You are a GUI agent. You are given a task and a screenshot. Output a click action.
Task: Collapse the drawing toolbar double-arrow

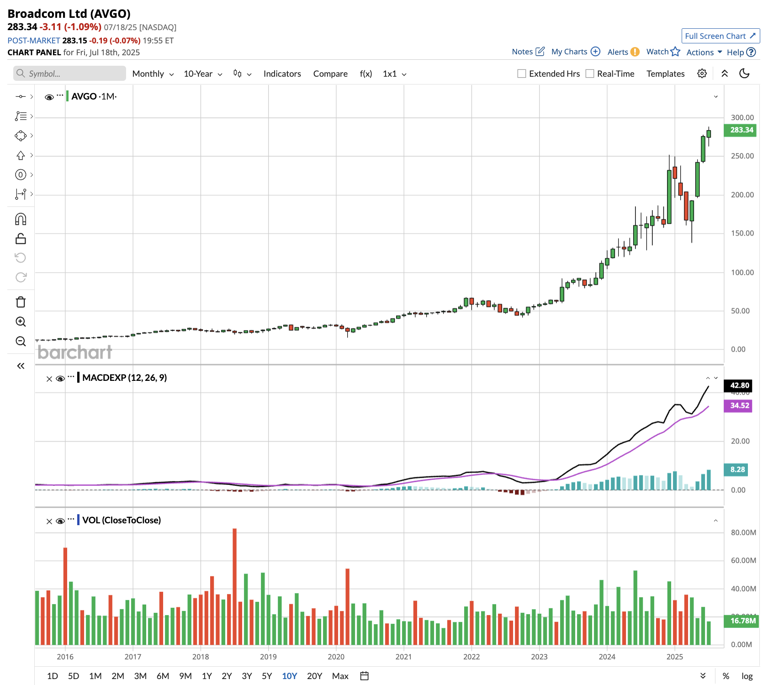(21, 366)
